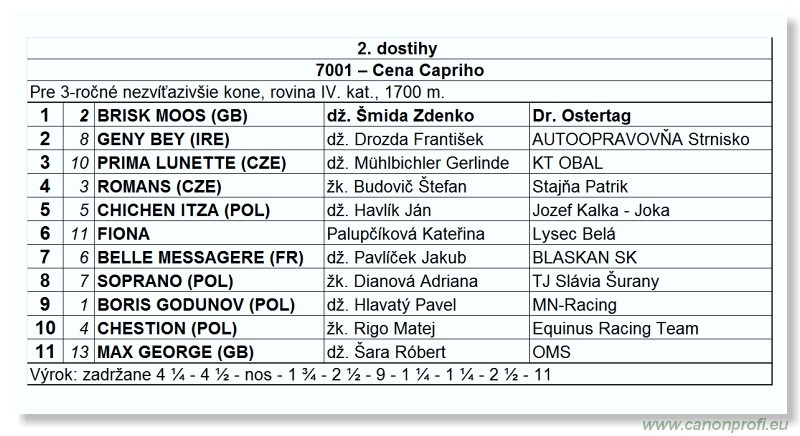Select winner horse BRISK MOOS (GB)
Screen dimensions: 800x436
pyautogui.click(x=172, y=115)
